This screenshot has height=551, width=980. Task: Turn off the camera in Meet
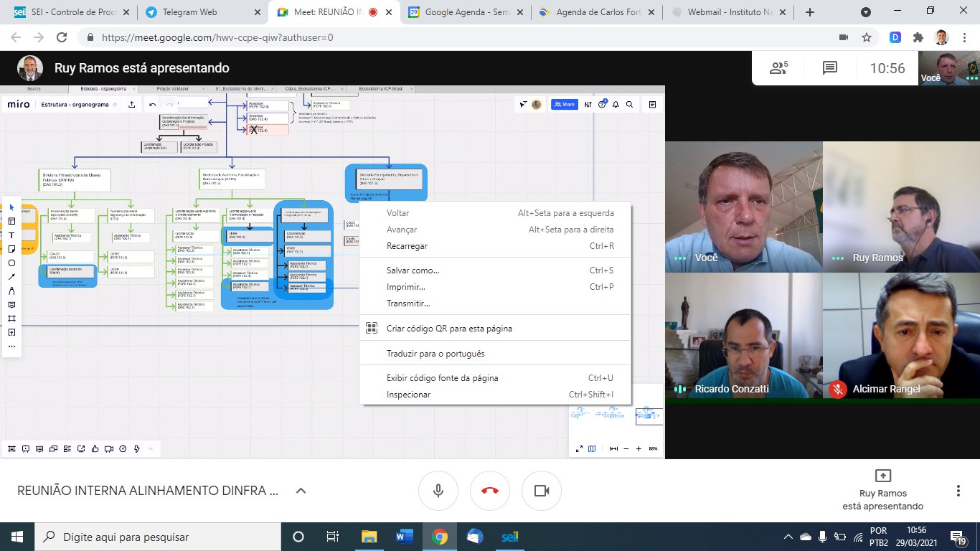coord(542,491)
